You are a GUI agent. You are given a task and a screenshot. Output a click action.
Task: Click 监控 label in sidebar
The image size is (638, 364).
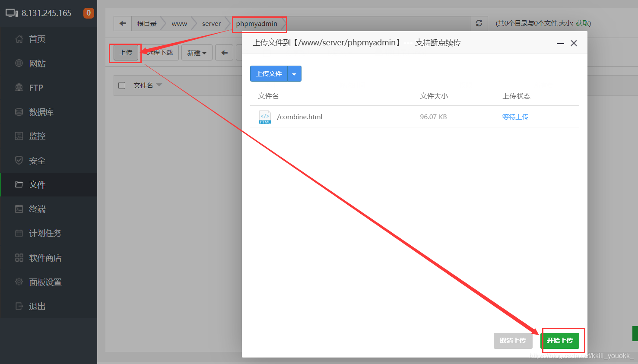(37, 136)
